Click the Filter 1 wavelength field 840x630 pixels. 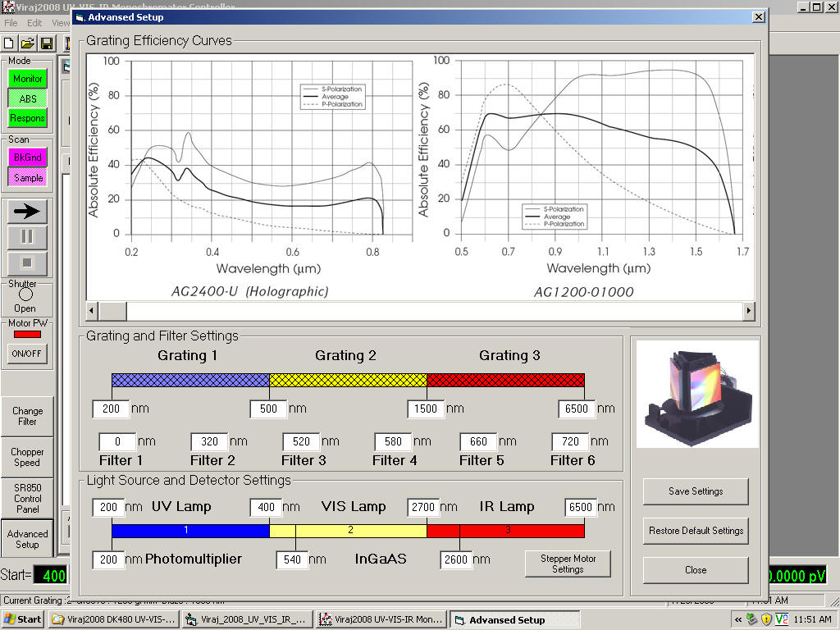click(117, 441)
